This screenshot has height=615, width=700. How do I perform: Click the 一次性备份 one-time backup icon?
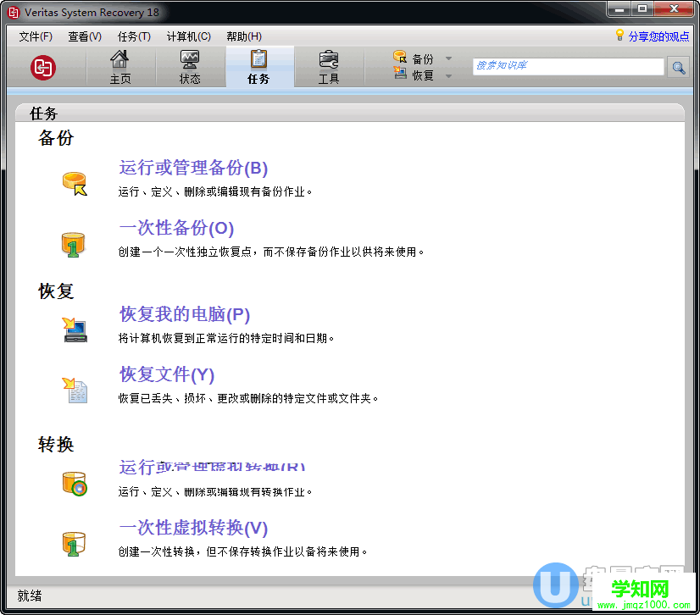75,243
